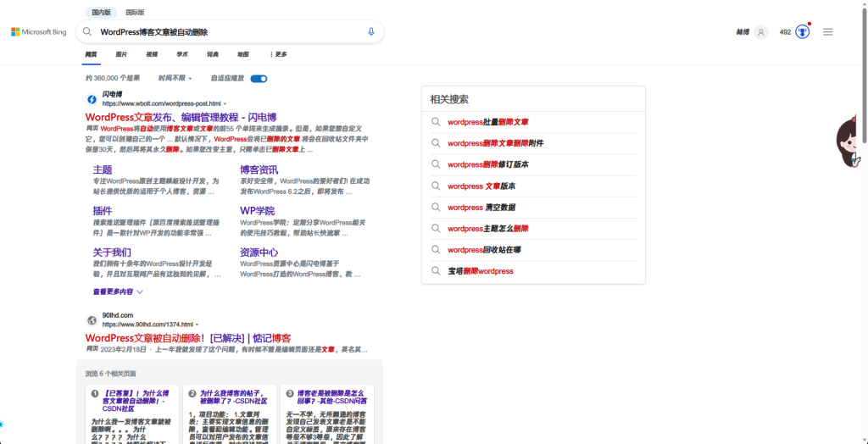
Task: Open the 时间不限 filter dropdown
Action: 175,78
